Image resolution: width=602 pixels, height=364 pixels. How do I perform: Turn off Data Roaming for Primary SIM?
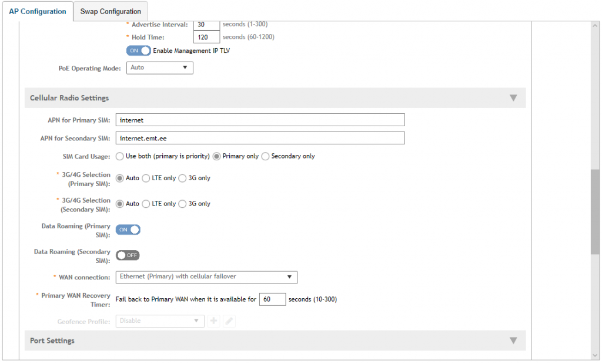coord(128,230)
